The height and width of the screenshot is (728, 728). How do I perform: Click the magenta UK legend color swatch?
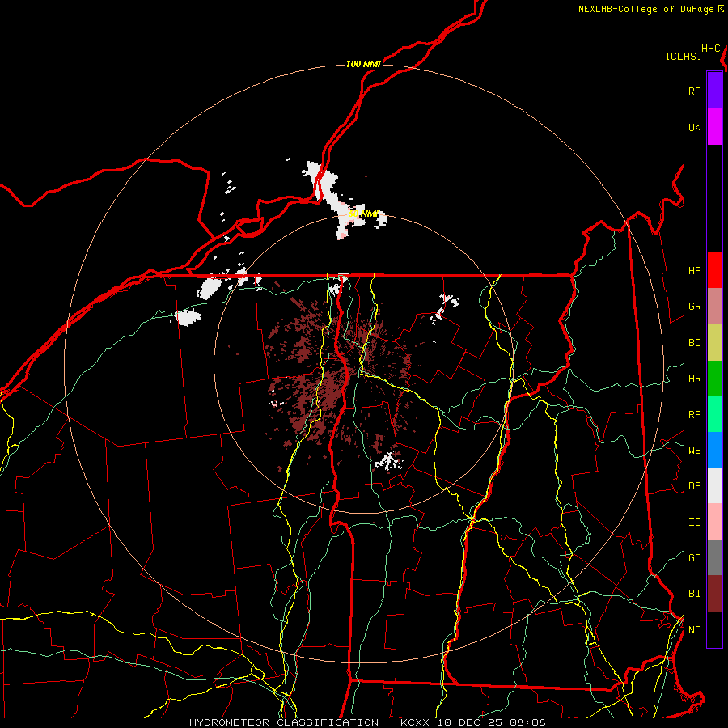tap(714, 127)
